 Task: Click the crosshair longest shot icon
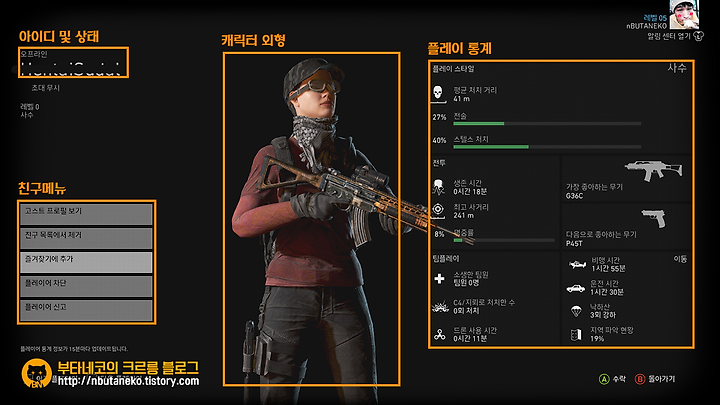(438, 209)
